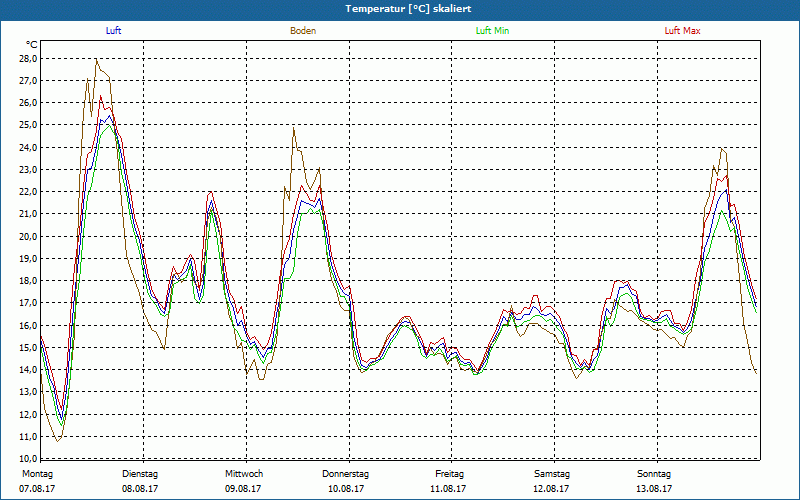Click the '12,0' y-axis value

coord(29,414)
